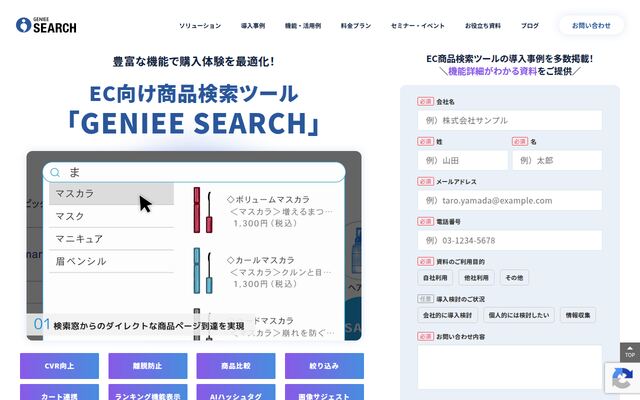Click the ◇カールマスカラ product title
Viewport: 640px width, 400px height.
pos(260,260)
